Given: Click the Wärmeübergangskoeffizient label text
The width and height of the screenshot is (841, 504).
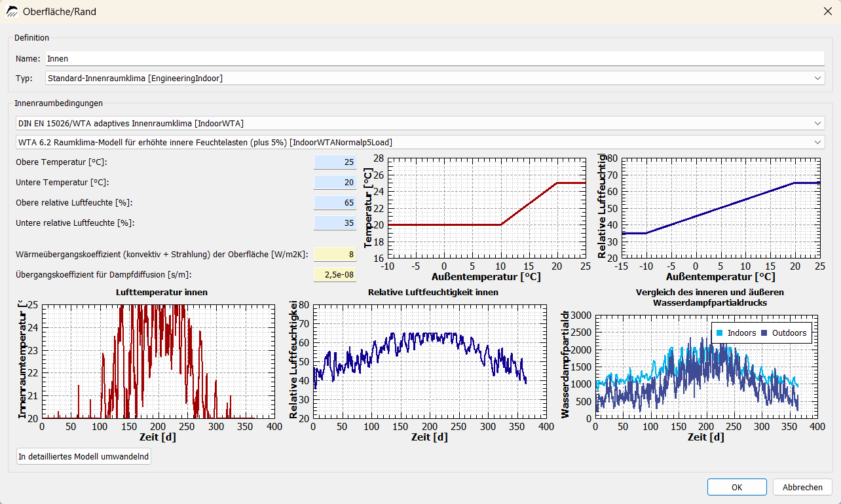Looking at the screenshot, I should (x=162, y=255).
